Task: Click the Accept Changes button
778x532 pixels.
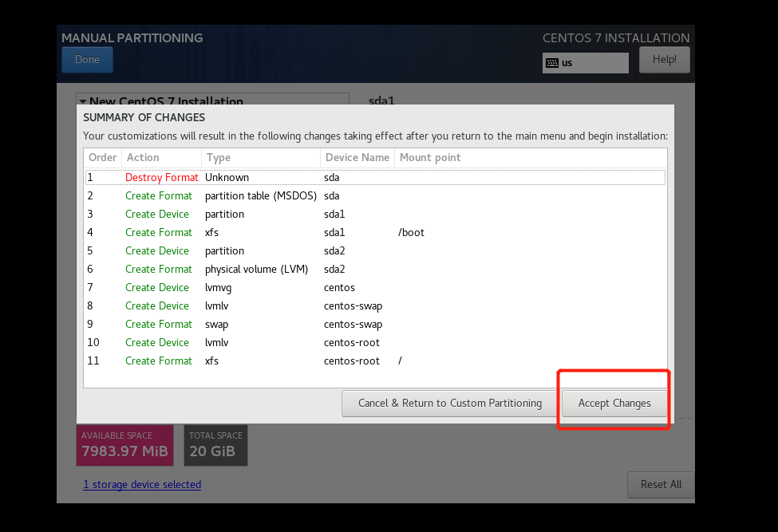Action: tap(614, 403)
